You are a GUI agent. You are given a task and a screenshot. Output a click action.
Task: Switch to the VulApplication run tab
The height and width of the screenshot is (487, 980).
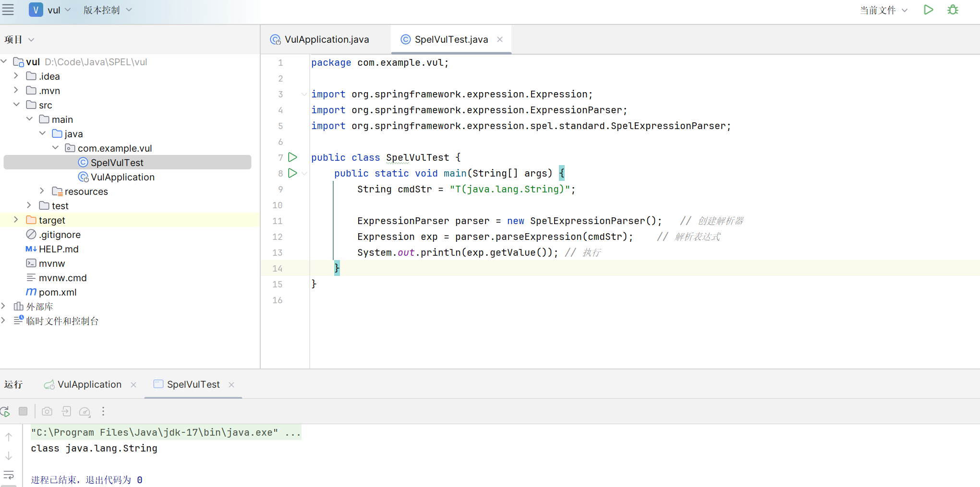(89, 385)
